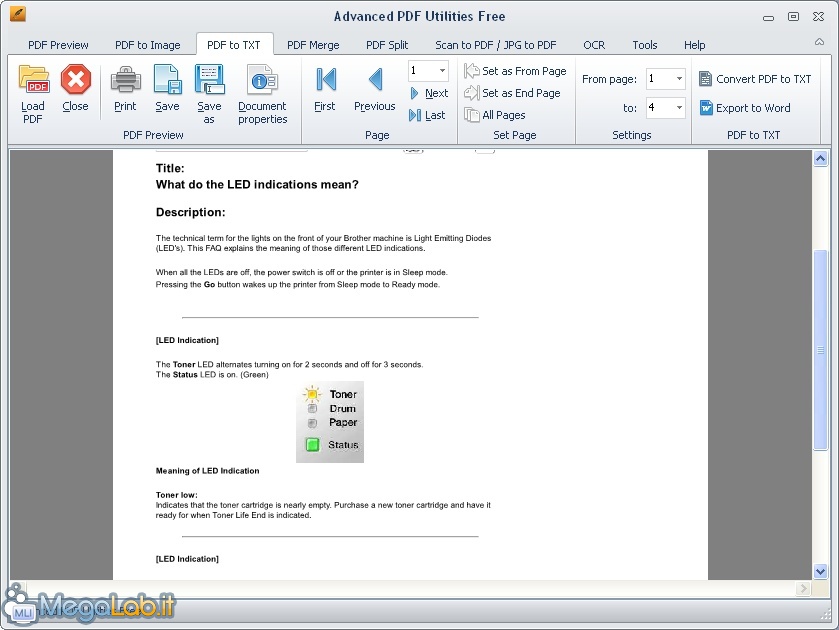Click Set as End Page icon
This screenshot has height=630, width=839.
coord(471,93)
